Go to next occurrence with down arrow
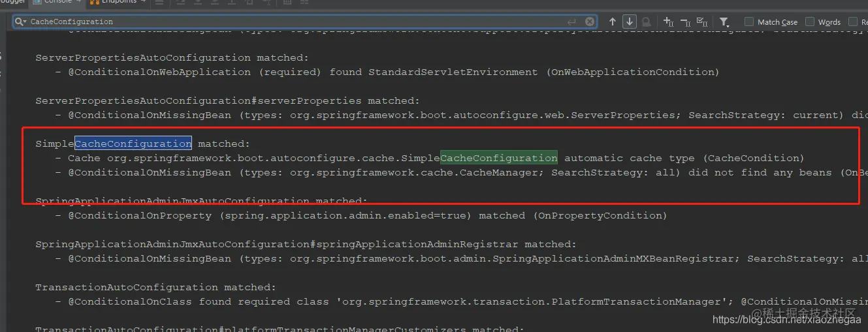The height and width of the screenshot is (332, 868). click(x=629, y=22)
